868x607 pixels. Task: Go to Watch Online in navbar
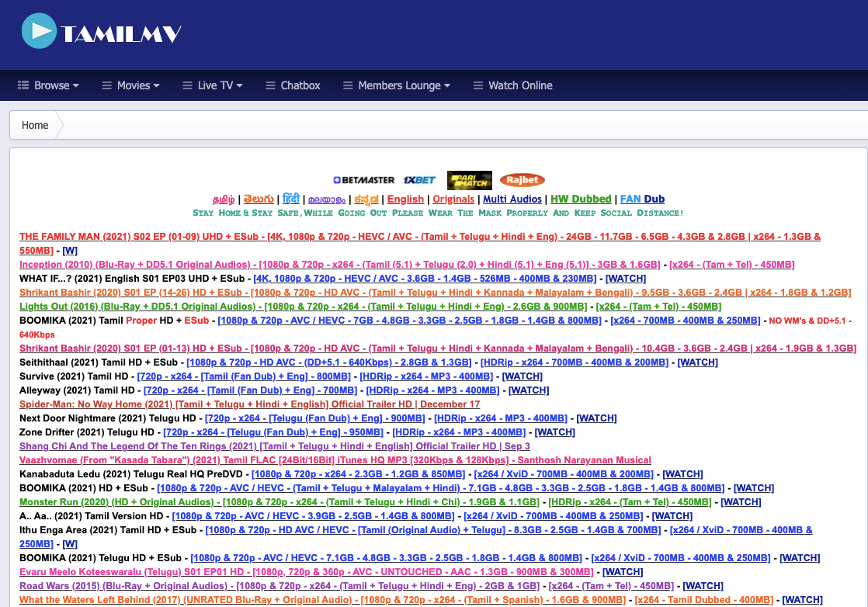(512, 85)
